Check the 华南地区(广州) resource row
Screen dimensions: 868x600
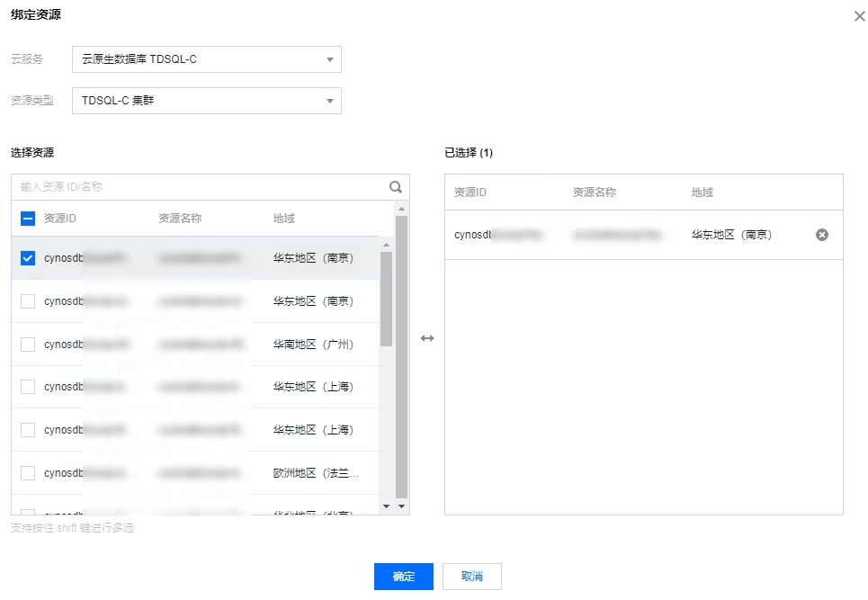coord(28,345)
